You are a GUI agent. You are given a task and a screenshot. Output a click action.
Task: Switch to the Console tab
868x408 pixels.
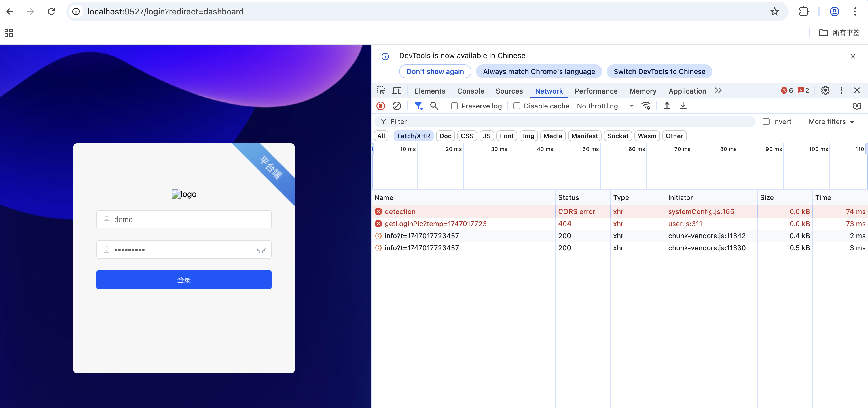470,91
